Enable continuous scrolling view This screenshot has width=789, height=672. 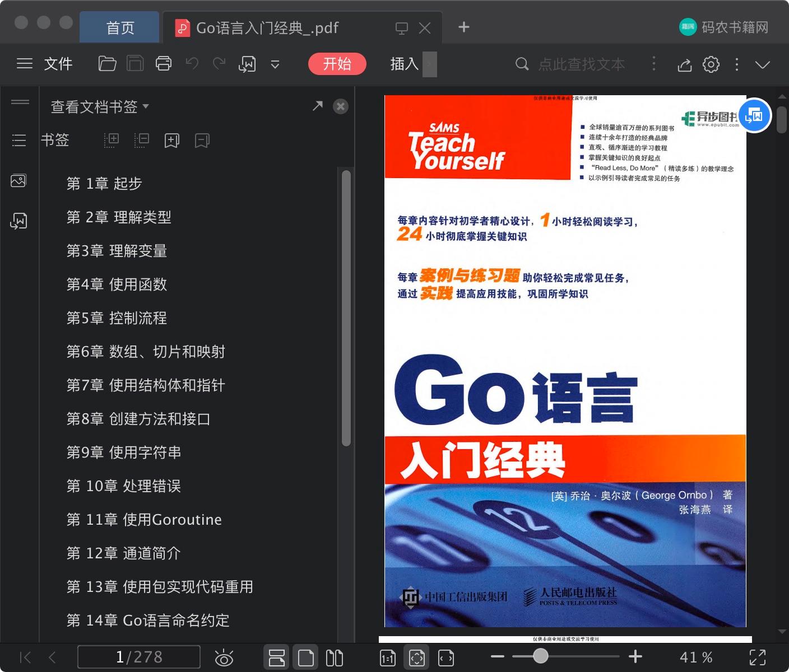point(277,657)
